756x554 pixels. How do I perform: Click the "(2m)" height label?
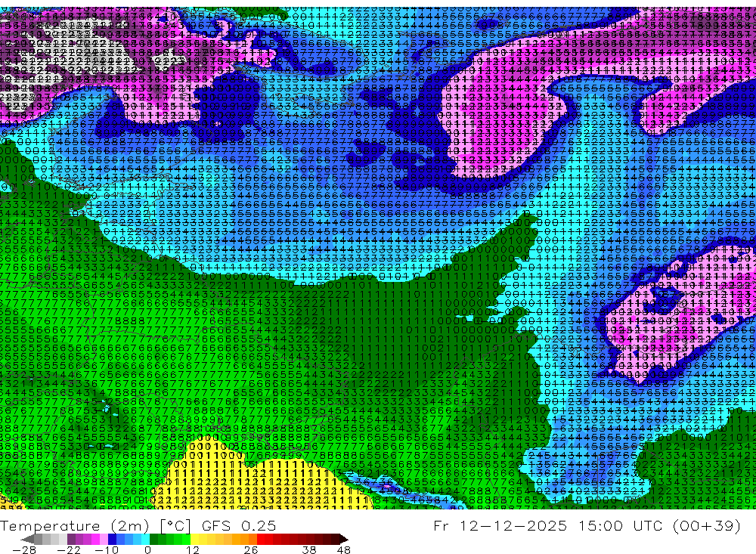130,526
